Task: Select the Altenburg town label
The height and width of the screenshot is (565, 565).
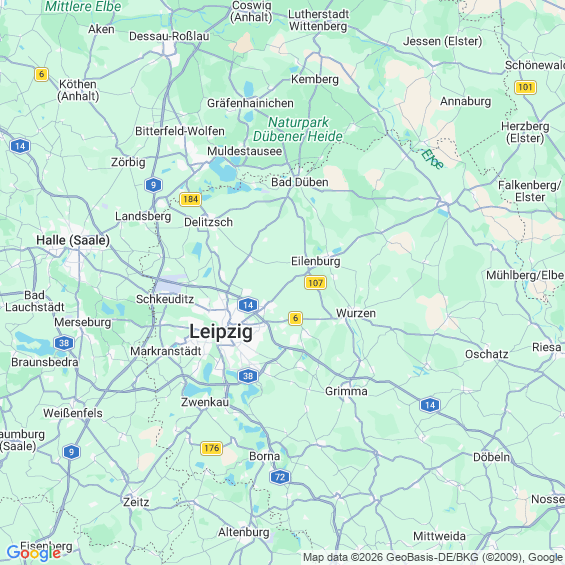Action: [244, 533]
